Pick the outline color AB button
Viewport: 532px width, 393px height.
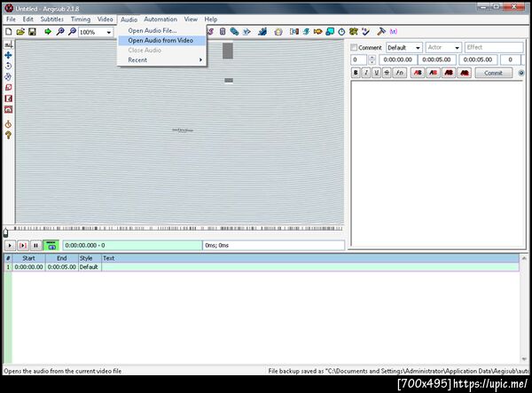point(449,73)
